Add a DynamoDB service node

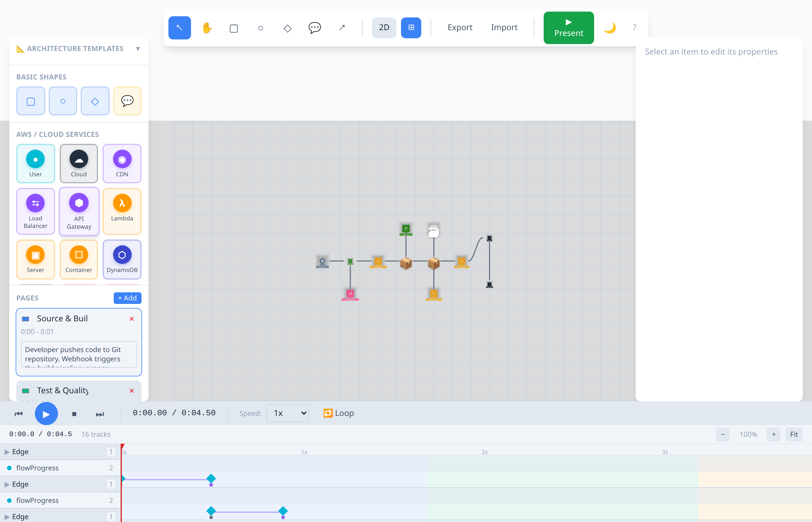122,259
